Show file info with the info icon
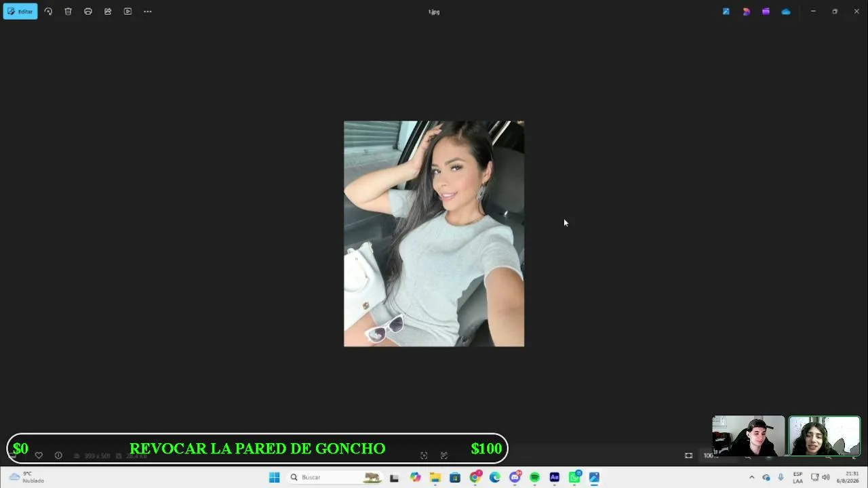This screenshot has height=488, width=868. pyautogui.click(x=58, y=455)
